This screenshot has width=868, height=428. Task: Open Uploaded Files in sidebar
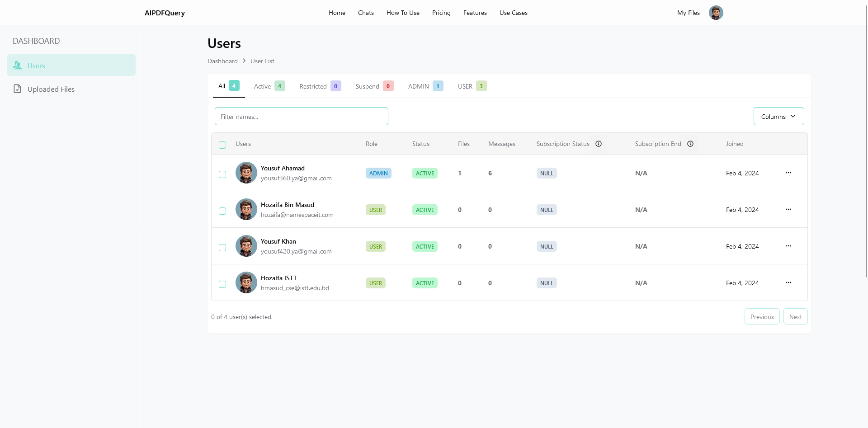click(71, 89)
